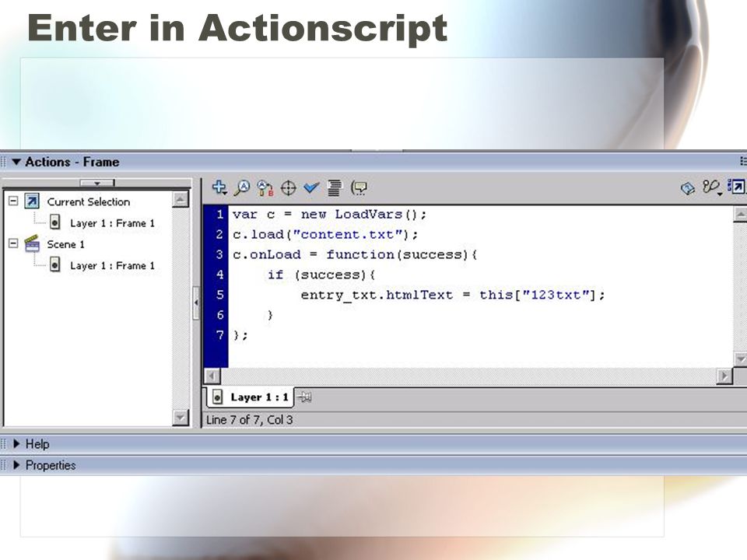Click status text 'Line 7 of 7, Col 3'

click(x=249, y=419)
